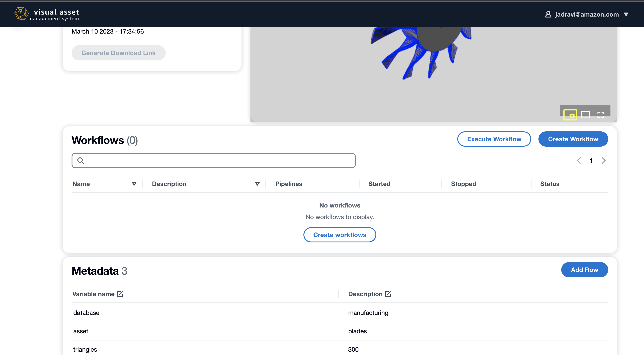Screen dimensions: 644x355
Task: Click the Add Row button in Metadata
Action: point(585,270)
